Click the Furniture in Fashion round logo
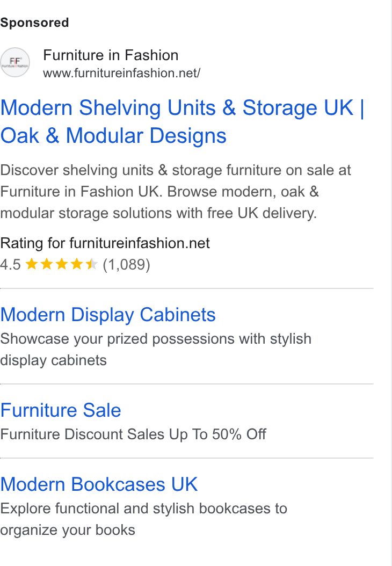Image resolution: width=392 pixels, height=566 pixels. point(15,62)
